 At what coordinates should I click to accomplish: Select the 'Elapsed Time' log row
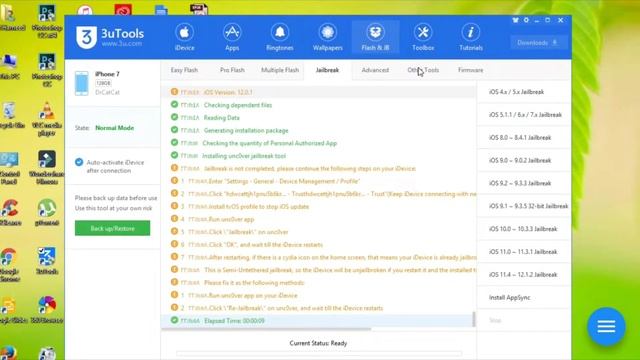coord(317,321)
